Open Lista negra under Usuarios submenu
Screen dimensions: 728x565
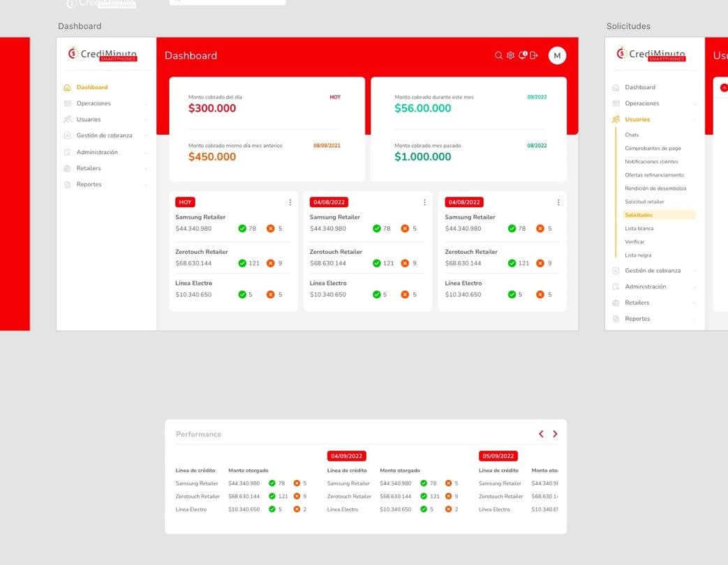pos(638,255)
